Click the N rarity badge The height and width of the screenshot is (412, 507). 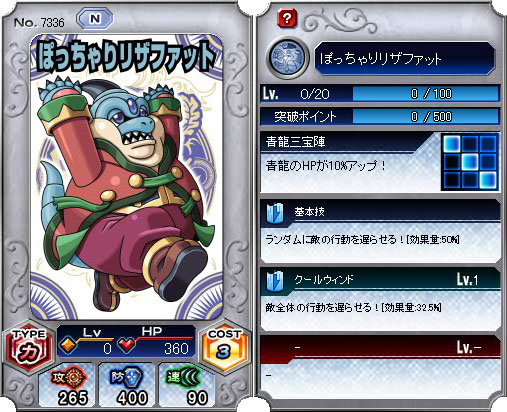click(95, 19)
